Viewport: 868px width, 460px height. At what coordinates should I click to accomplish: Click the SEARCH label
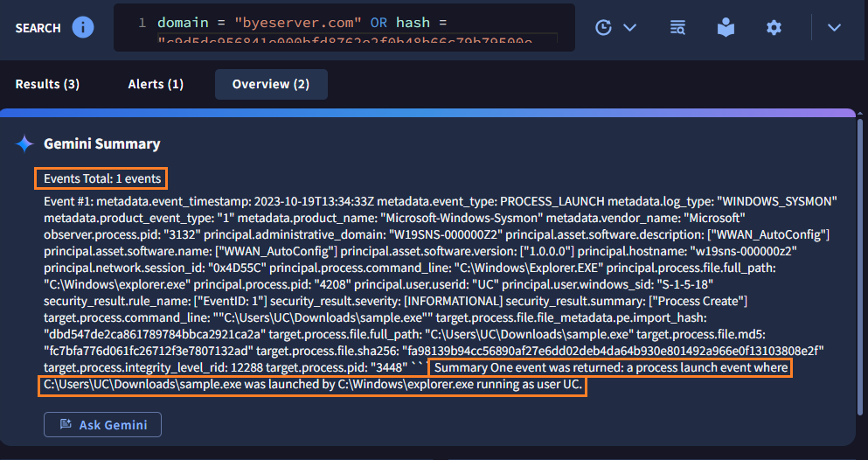pyautogui.click(x=38, y=28)
